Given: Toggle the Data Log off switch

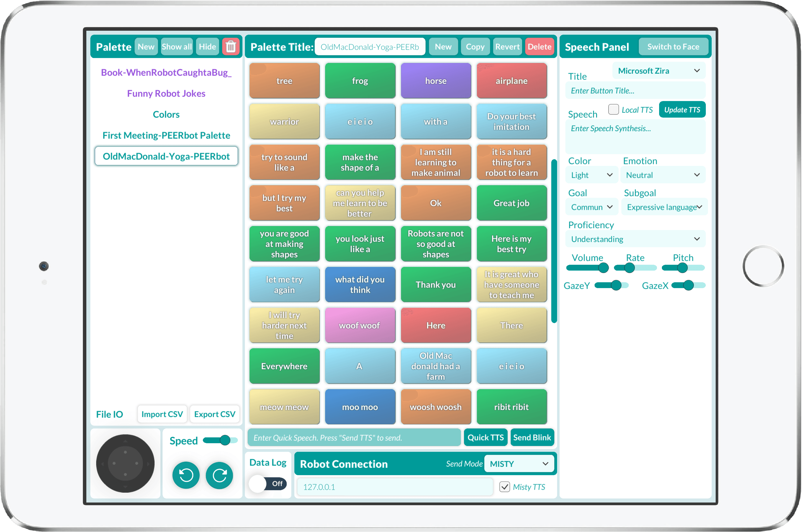Looking at the screenshot, I should point(268,483).
